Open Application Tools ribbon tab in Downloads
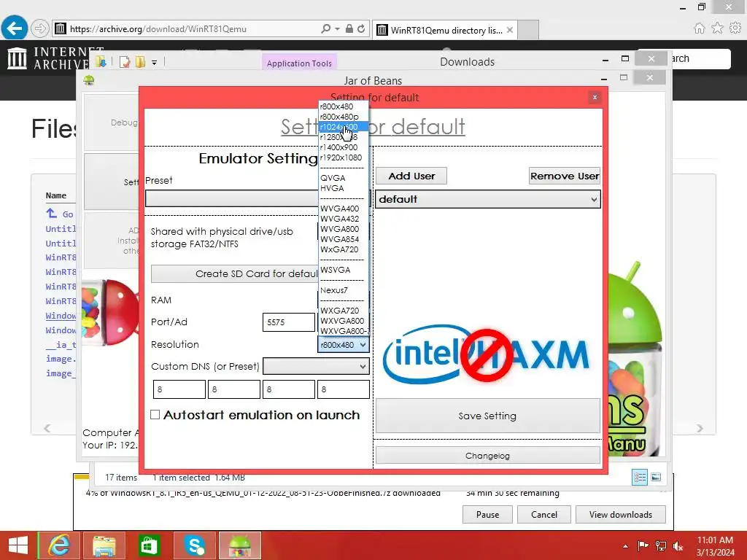The height and width of the screenshot is (560, 747). click(x=299, y=63)
